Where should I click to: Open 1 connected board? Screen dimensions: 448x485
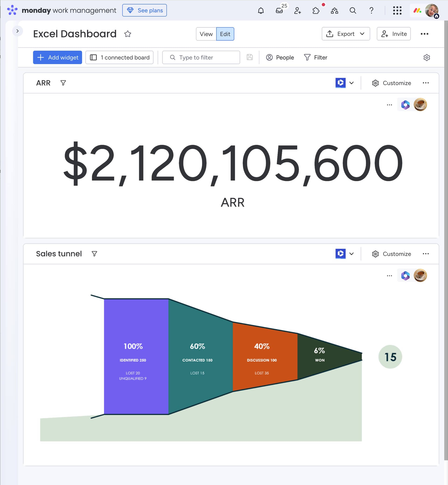pos(119,57)
